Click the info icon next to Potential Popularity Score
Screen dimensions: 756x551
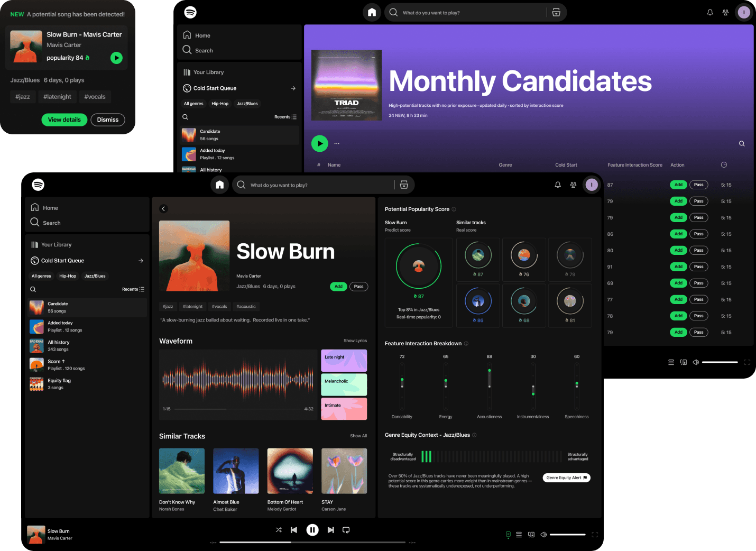click(x=454, y=209)
